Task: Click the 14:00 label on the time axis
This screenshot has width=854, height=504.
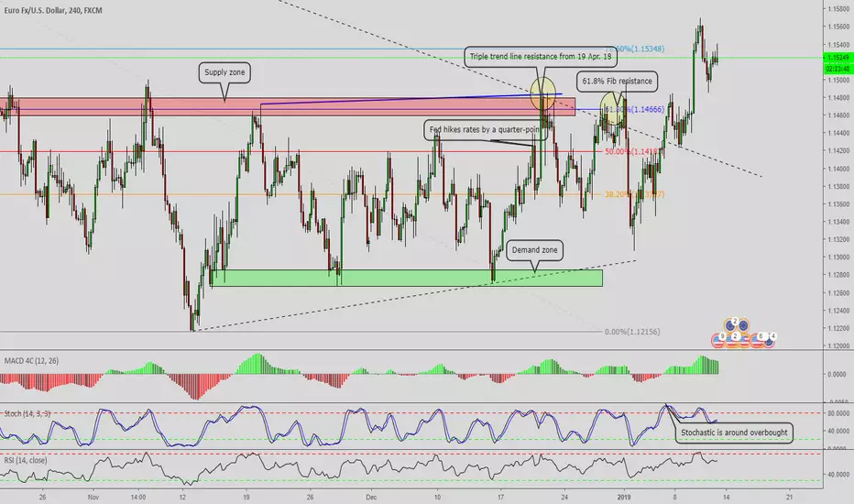Action: (138, 497)
